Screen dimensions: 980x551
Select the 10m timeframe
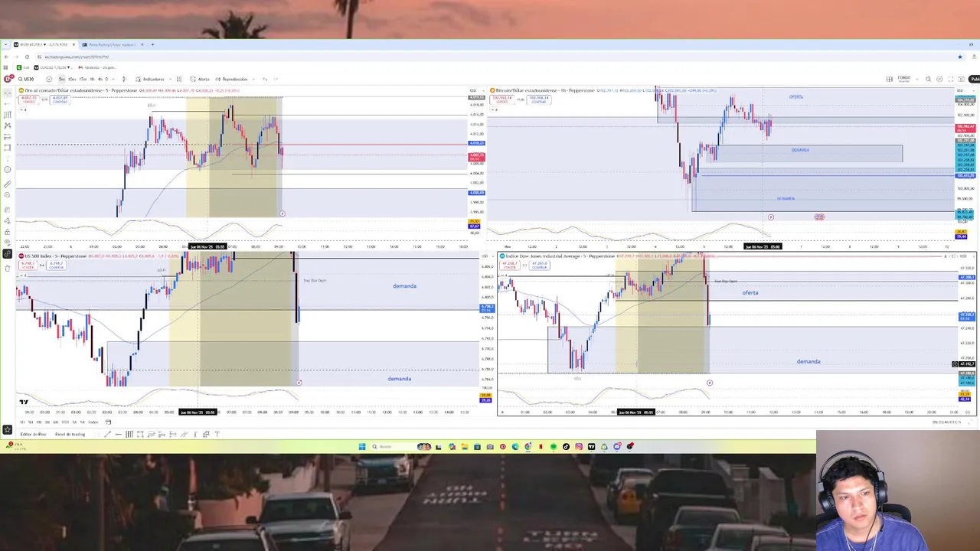tap(71, 79)
